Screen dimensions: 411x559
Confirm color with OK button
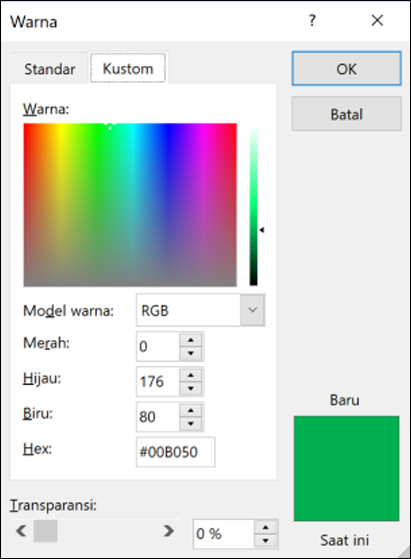click(x=346, y=68)
